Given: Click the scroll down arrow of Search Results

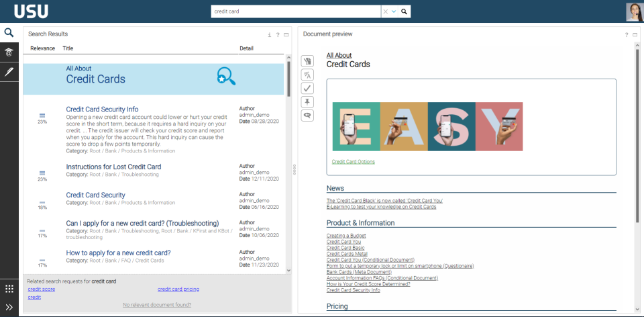Looking at the screenshot, I should [x=288, y=271].
